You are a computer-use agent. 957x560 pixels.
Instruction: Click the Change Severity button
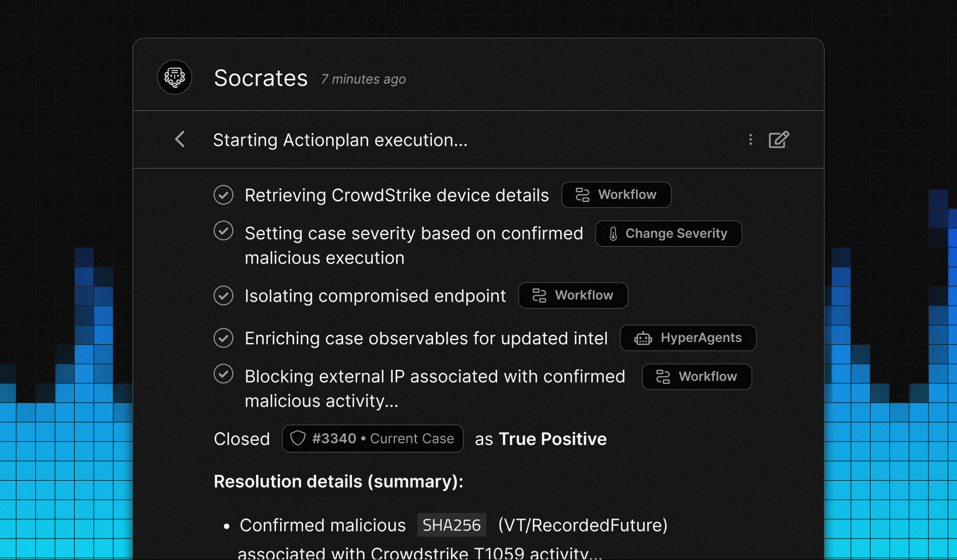click(x=669, y=234)
